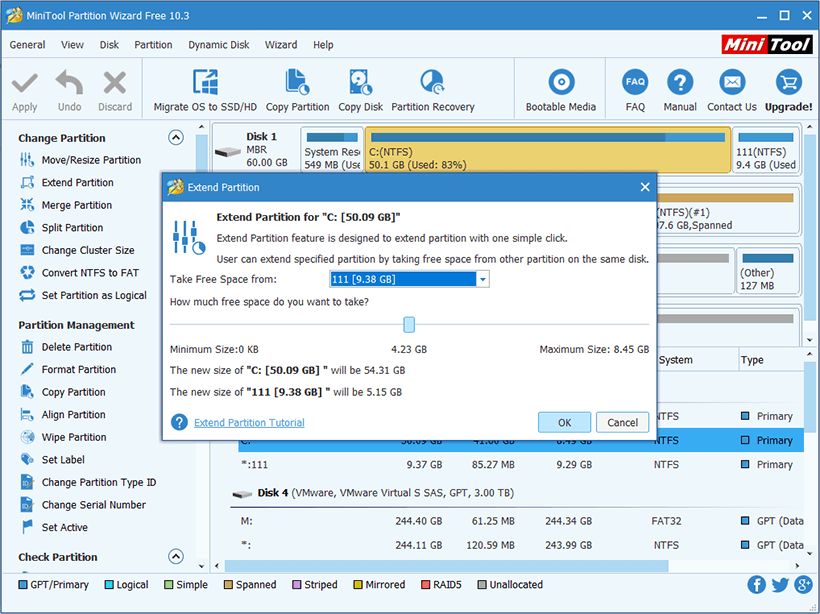Collapse the Change Partition section
This screenshot has height=614, width=820.
176,138
